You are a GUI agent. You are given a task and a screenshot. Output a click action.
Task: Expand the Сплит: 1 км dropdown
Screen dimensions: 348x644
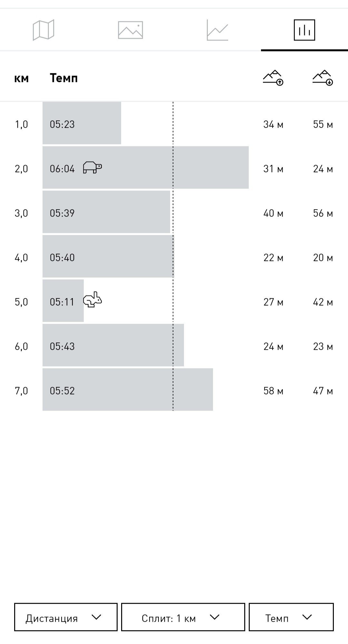pos(183,617)
